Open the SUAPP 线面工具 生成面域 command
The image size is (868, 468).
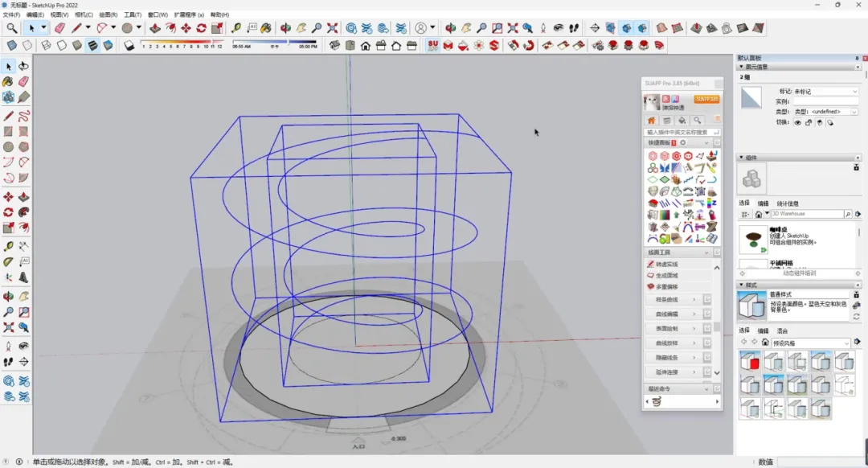tap(667, 276)
